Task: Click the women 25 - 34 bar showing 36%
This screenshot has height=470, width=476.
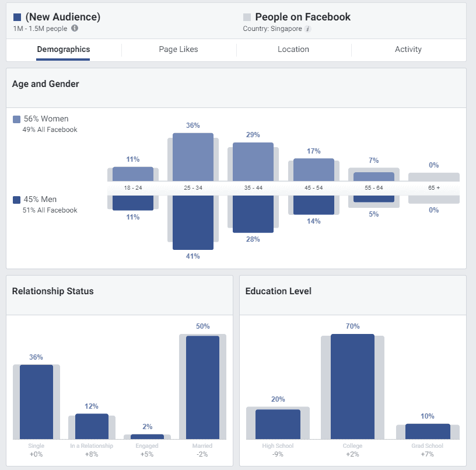Action: 193,156
